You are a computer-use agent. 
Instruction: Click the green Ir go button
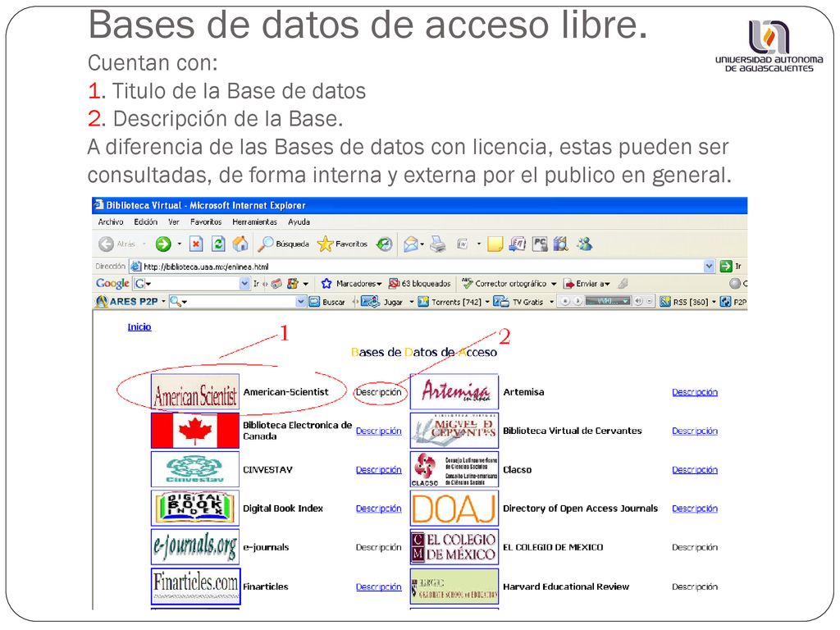tap(726, 267)
